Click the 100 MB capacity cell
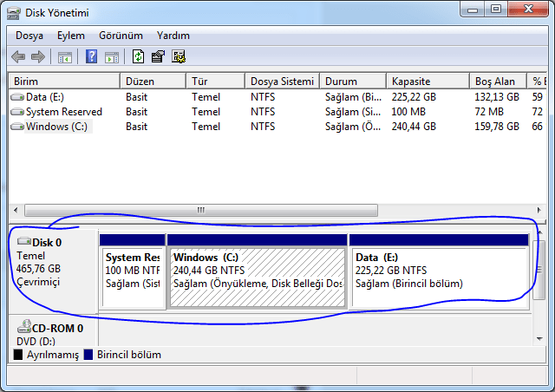The height and width of the screenshot is (392, 555). coord(408,112)
